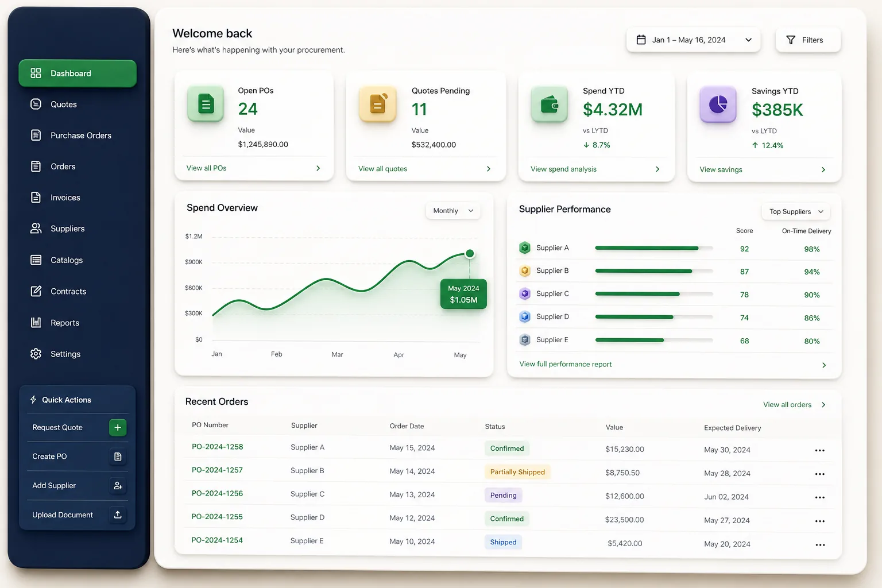Click the Reports bar chart icon
This screenshot has width=882, height=588.
[x=36, y=322]
